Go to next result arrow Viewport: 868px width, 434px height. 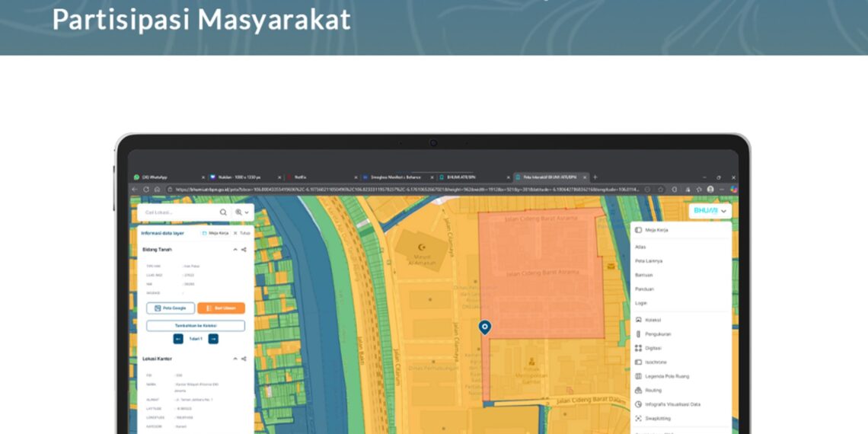pyautogui.click(x=213, y=339)
